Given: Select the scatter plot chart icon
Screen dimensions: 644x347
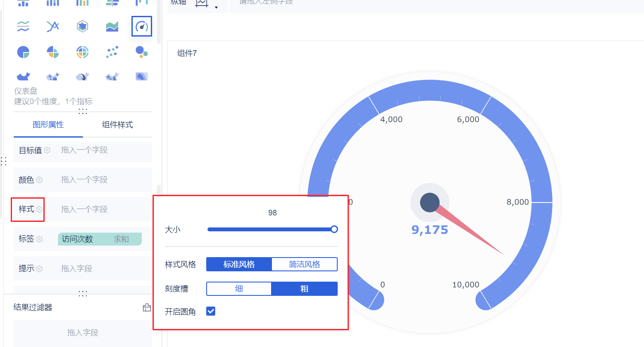Looking at the screenshot, I should tap(112, 52).
